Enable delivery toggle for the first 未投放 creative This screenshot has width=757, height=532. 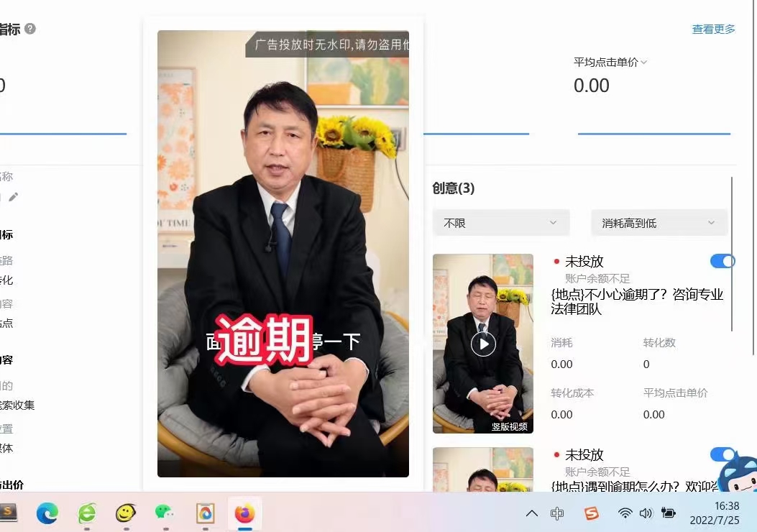tap(722, 261)
